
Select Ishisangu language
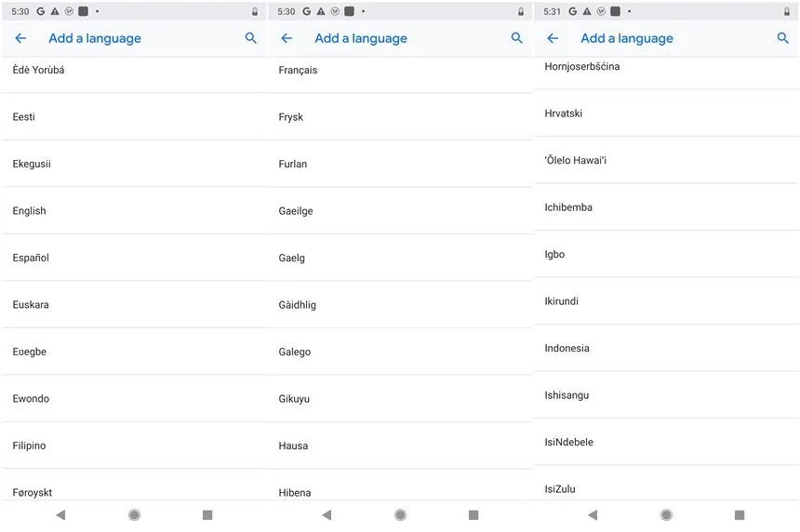[x=666, y=394]
